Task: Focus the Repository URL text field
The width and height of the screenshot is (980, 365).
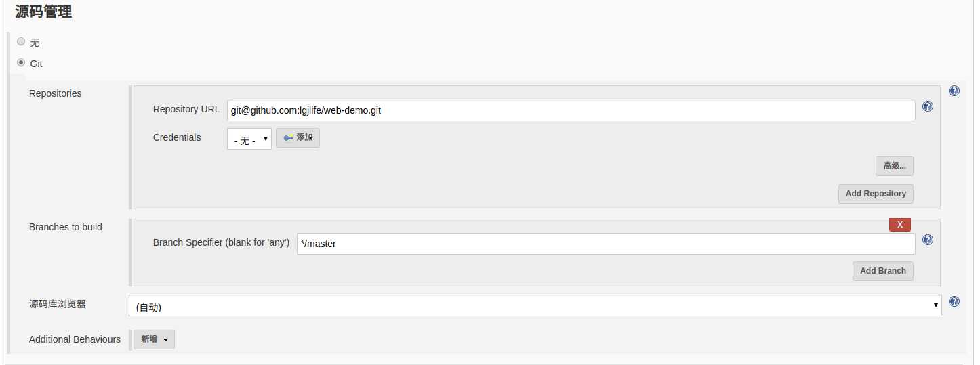Action: tap(571, 110)
